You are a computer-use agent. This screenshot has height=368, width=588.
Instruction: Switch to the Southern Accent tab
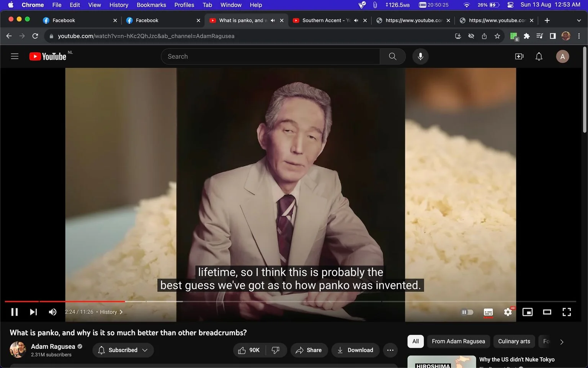[325, 20]
